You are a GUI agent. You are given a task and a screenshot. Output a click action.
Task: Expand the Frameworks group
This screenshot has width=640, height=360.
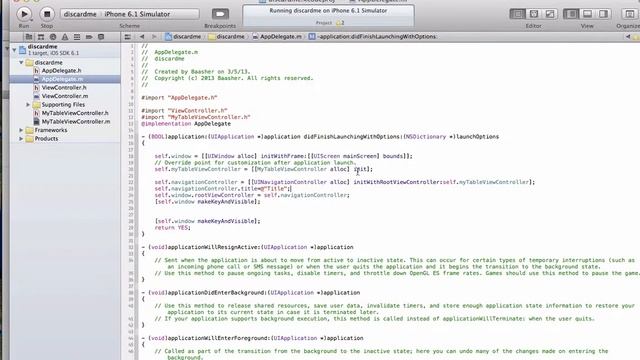[21, 130]
